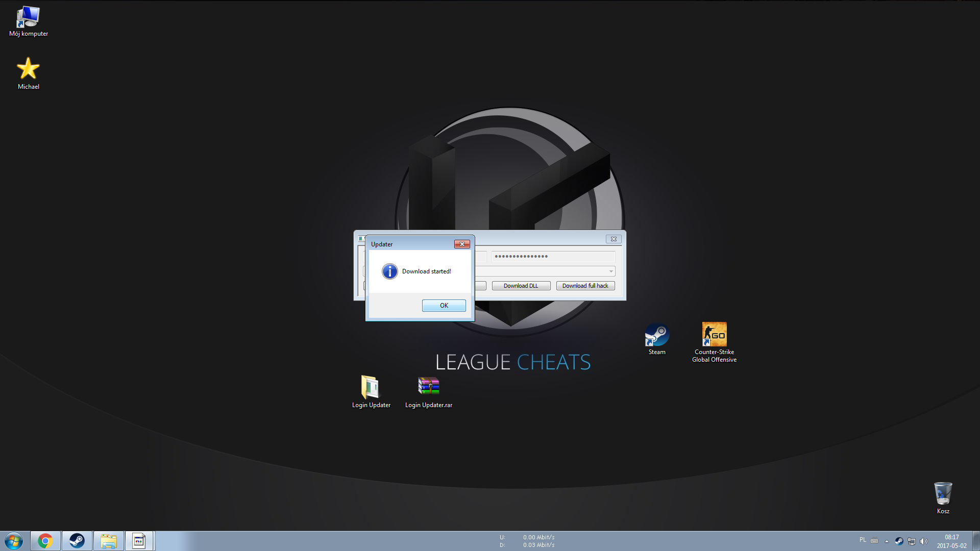Image resolution: width=980 pixels, height=551 pixels.
Task: Click the network speed meter on taskbar
Action: pos(527,541)
